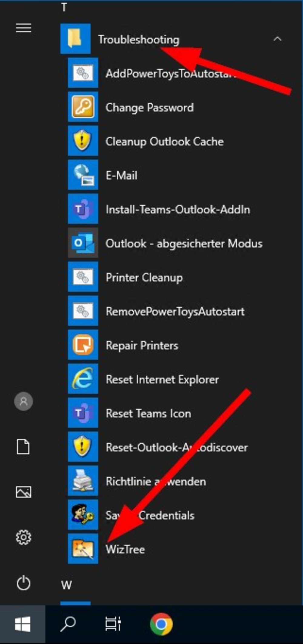Run Reset Teams Icon label
Screen dimensions: 303x644
tap(148, 413)
